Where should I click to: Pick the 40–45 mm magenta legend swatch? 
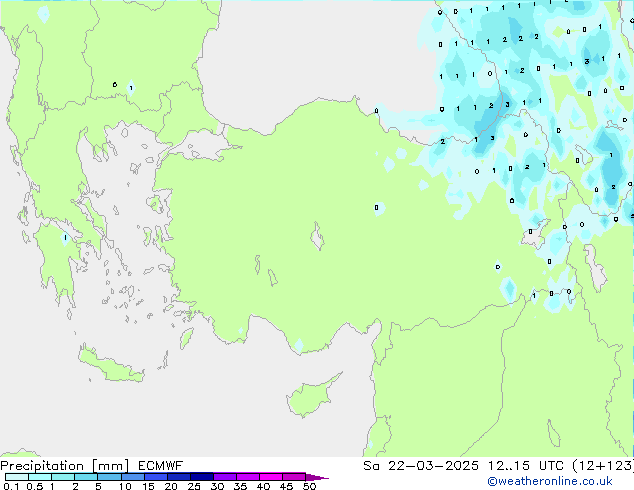click(x=271, y=477)
